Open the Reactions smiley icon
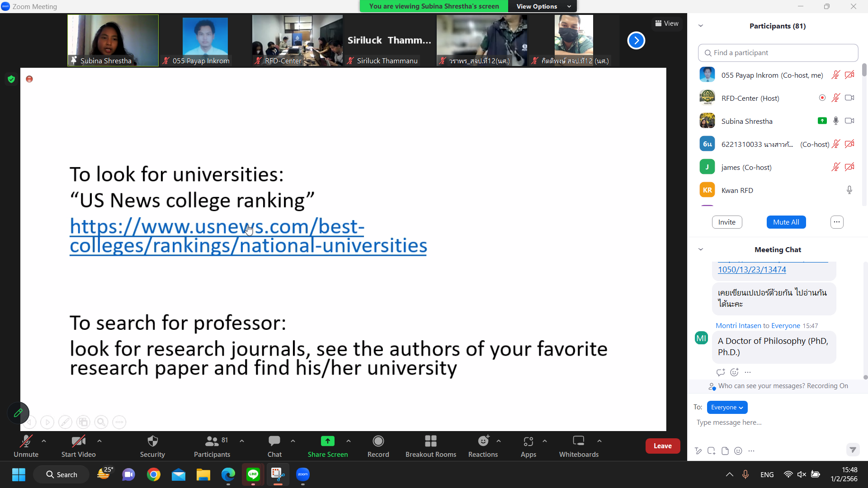 (x=483, y=441)
